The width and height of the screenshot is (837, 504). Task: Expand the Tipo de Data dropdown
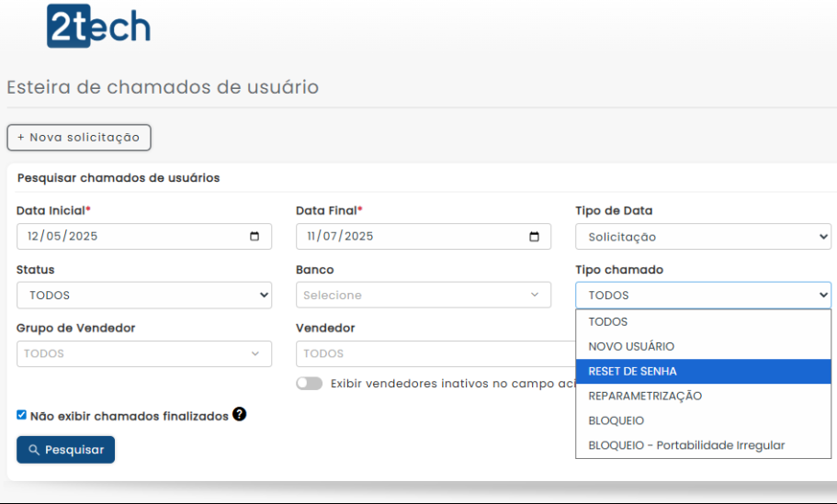(703, 237)
